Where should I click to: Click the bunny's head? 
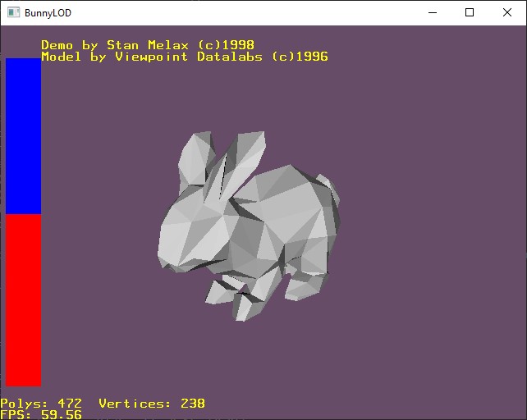tap(193, 232)
